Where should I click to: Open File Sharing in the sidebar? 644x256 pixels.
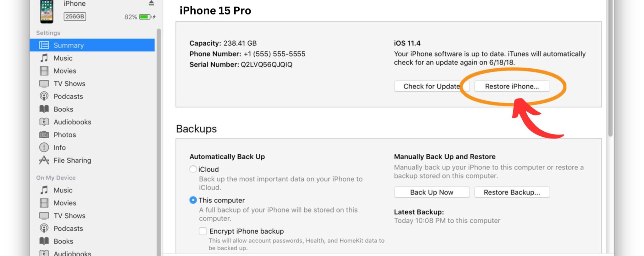click(x=44, y=160)
